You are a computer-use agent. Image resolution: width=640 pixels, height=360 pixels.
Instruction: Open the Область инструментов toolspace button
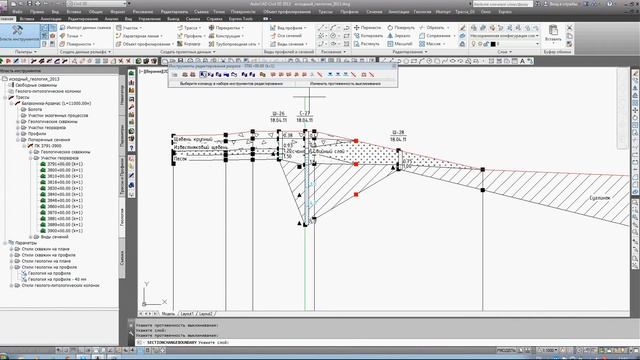click(x=20, y=35)
